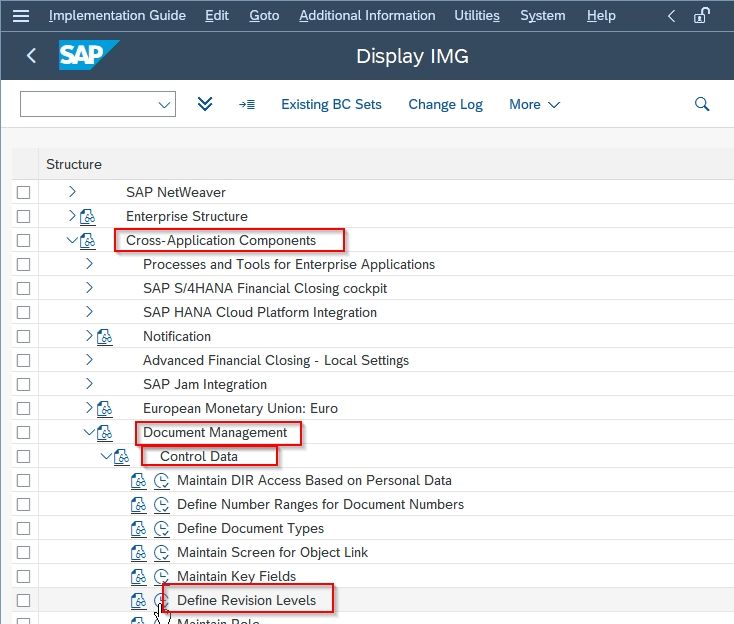Screen dimensions: 734x624
Task: Tick the checkbox for Cross-Application Components row
Action: point(23,241)
